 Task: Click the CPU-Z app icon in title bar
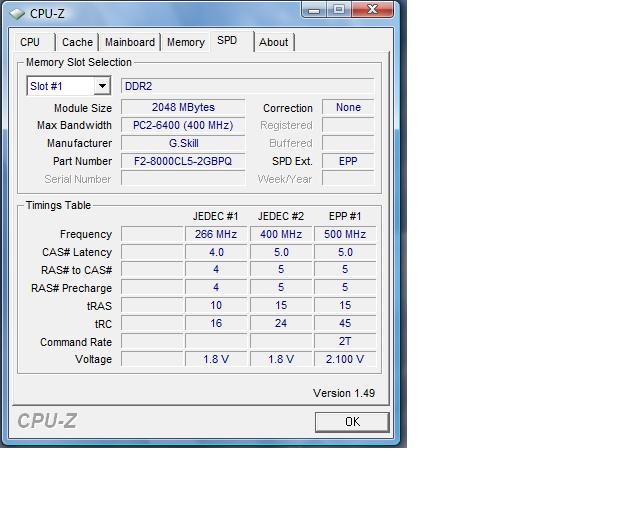coord(17,14)
